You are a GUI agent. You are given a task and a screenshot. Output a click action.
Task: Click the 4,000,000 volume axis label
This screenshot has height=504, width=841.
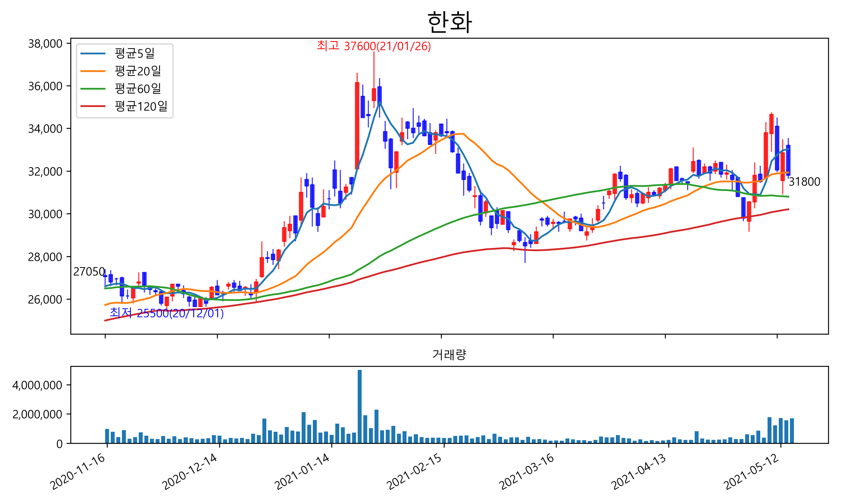coord(37,385)
